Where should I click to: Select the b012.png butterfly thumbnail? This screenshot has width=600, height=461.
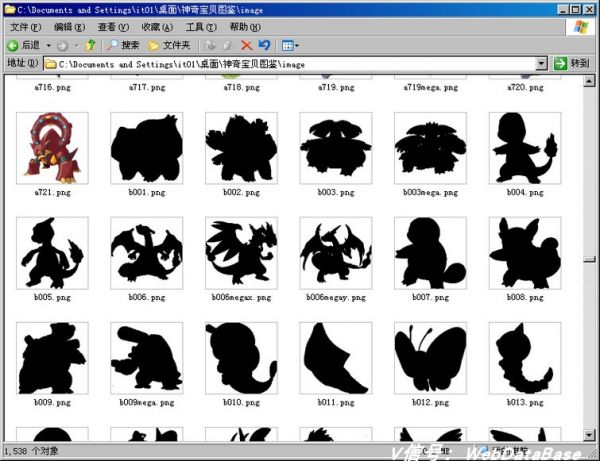[x=430, y=358]
